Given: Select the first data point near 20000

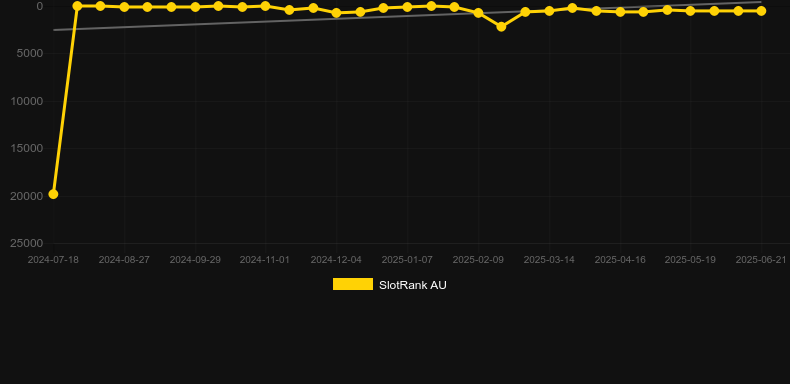Looking at the screenshot, I should [53, 194].
